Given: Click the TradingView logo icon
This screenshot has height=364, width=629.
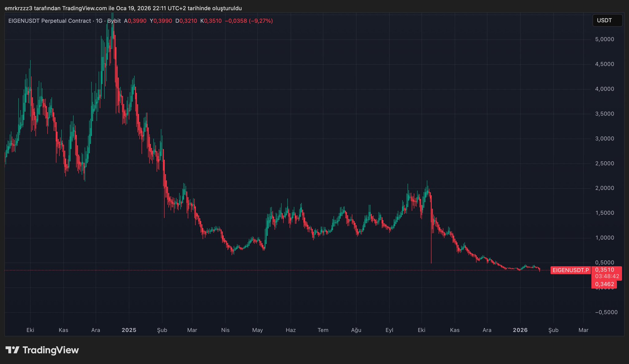Looking at the screenshot, I should click(12, 350).
